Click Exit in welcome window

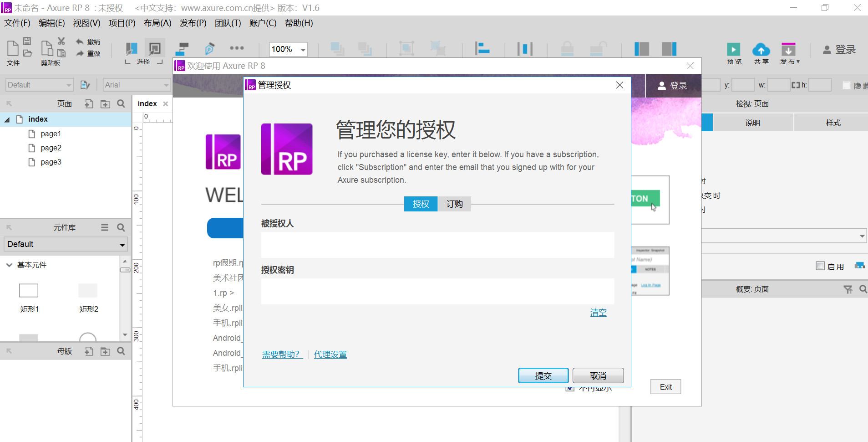click(665, 387)
